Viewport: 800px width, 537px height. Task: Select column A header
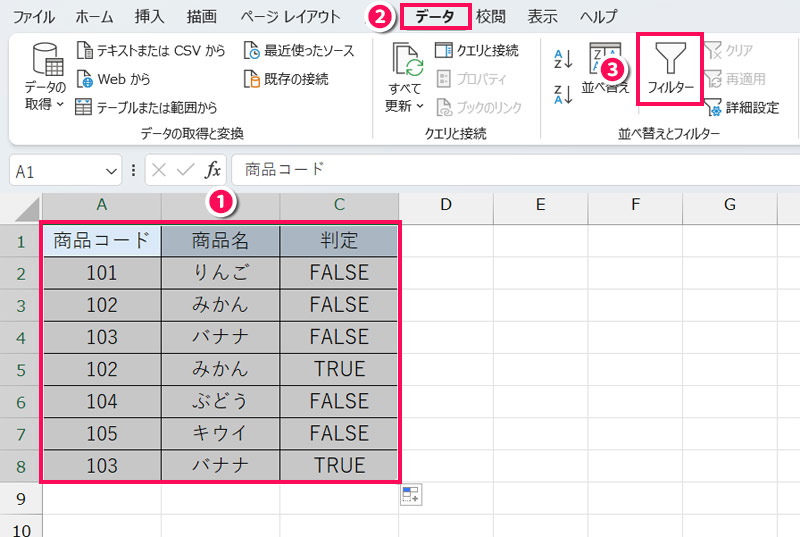[102, 205]
